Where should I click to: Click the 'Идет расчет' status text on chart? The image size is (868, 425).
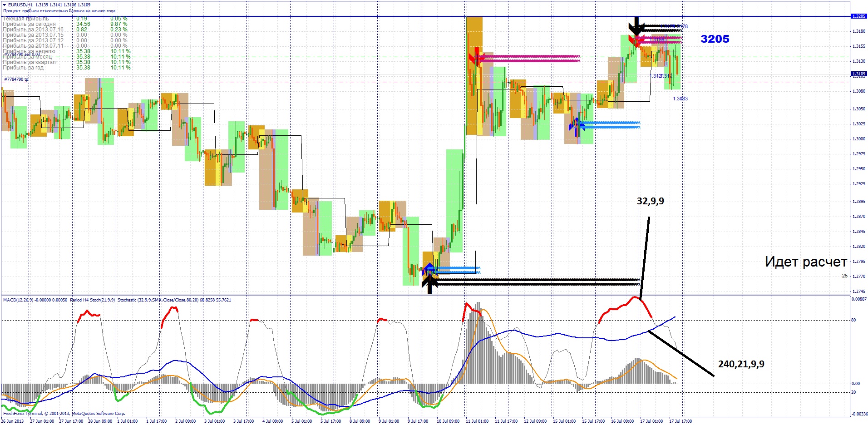coord(806,262)
